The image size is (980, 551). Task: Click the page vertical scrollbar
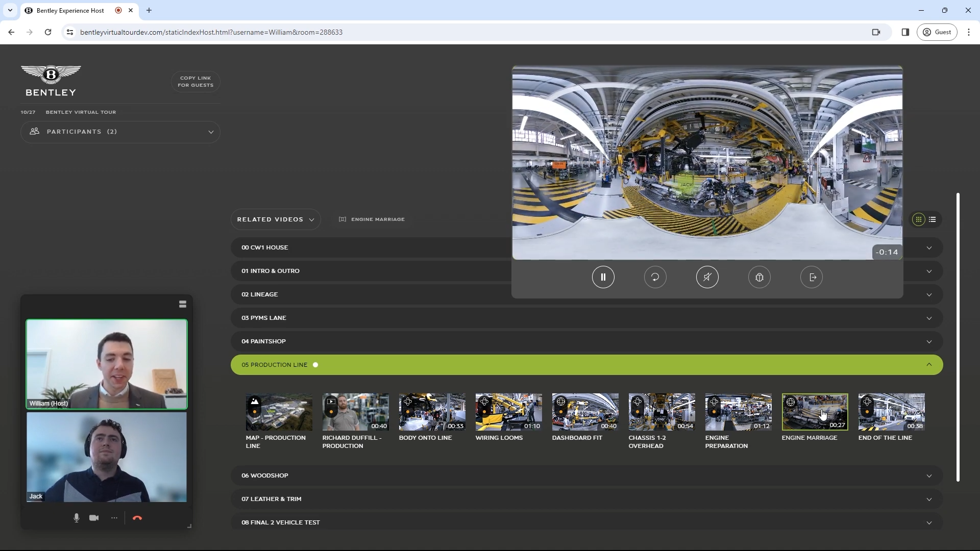point(958,337)
